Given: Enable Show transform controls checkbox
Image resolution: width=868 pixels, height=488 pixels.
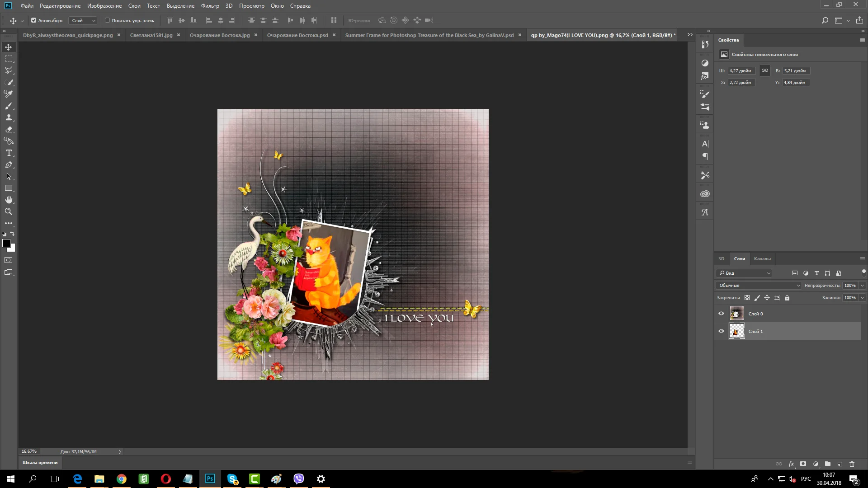Looking at the screenshot, I should coord(107,20).
